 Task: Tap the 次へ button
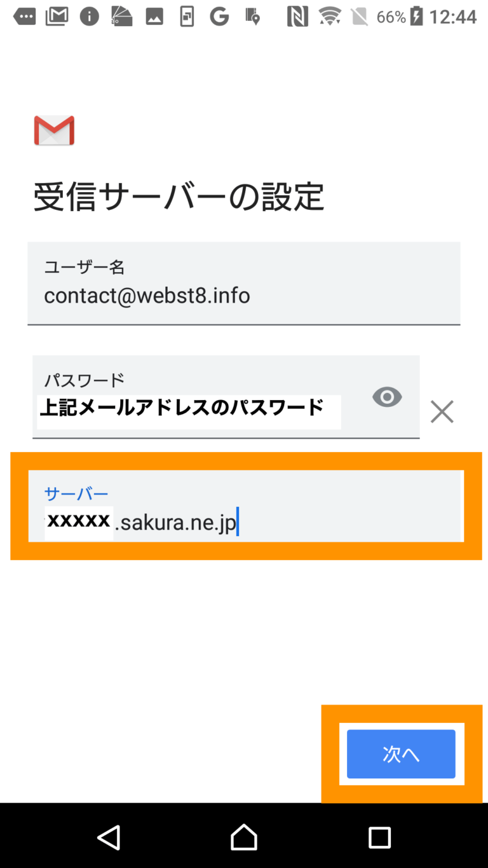[401, 754]
